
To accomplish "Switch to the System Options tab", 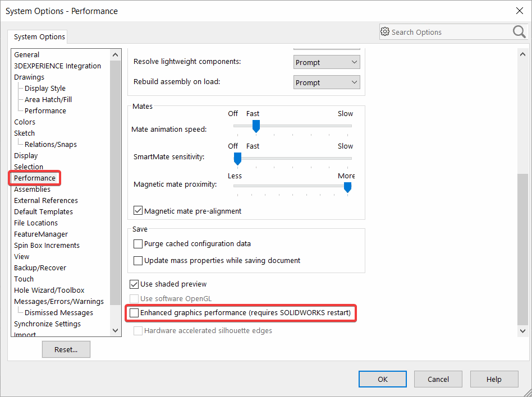I will (x=38, y=36).
